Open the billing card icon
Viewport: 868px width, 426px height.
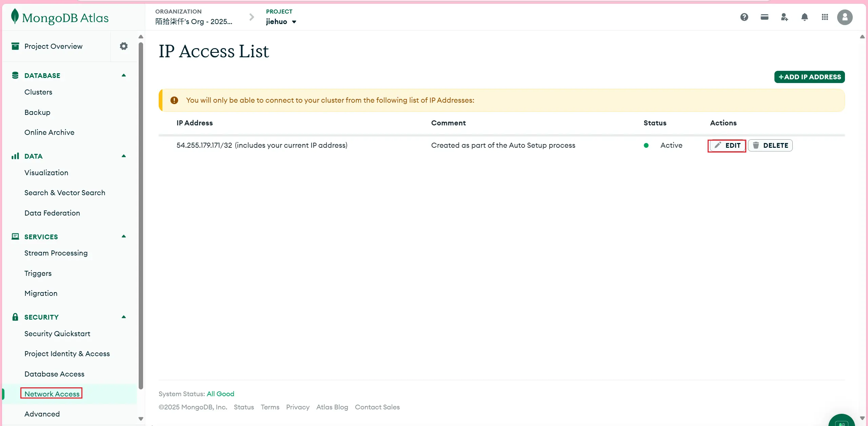[764, 17]
